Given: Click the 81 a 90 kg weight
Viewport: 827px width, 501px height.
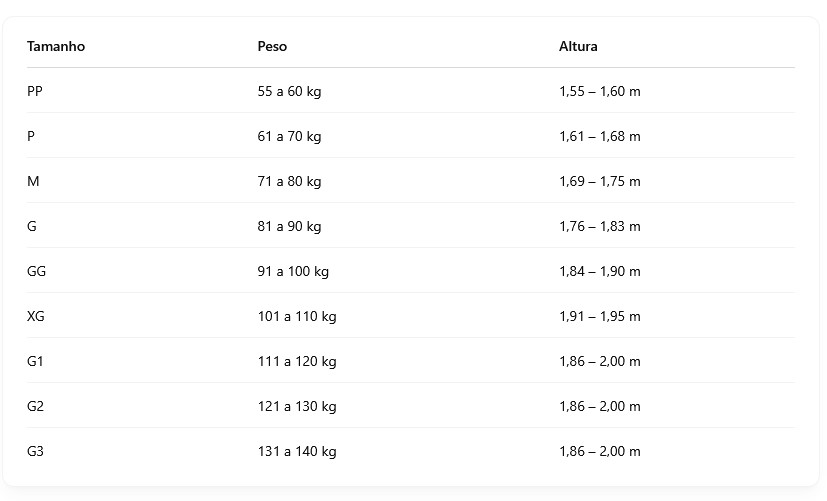Looking at the screenshot, I should (x=289, y=226).
